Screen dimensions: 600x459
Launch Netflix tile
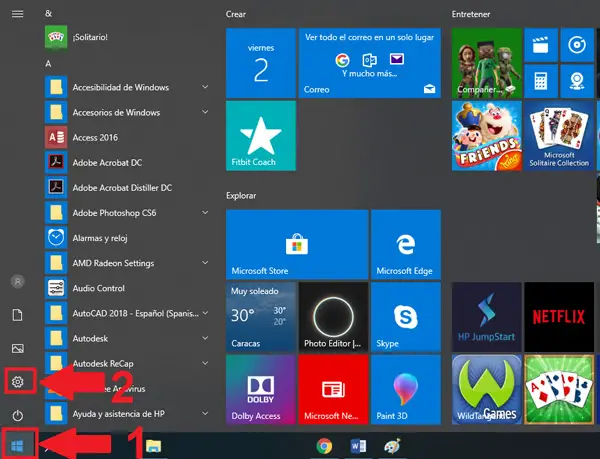pos(558,317)
